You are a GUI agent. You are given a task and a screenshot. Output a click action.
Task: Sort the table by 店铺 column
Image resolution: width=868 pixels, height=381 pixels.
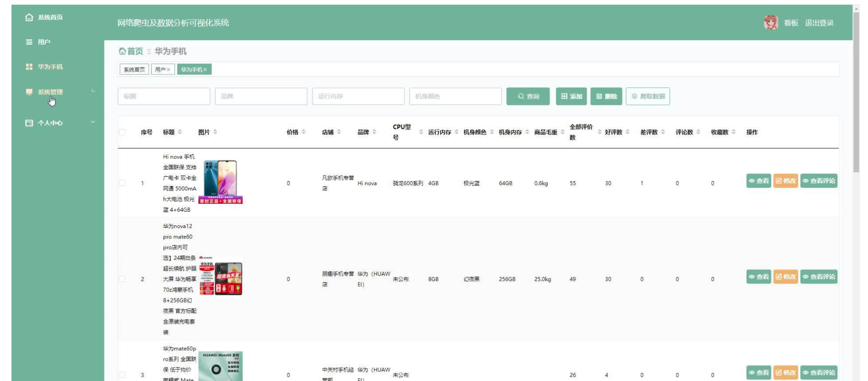click(x=339, y=132)
